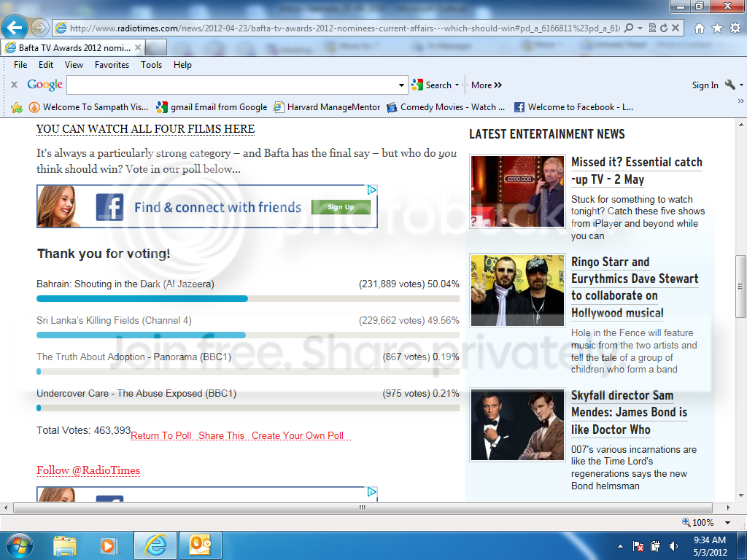
Task: Toggle the Compatibility View icon
Action: [x=652, y=28]
